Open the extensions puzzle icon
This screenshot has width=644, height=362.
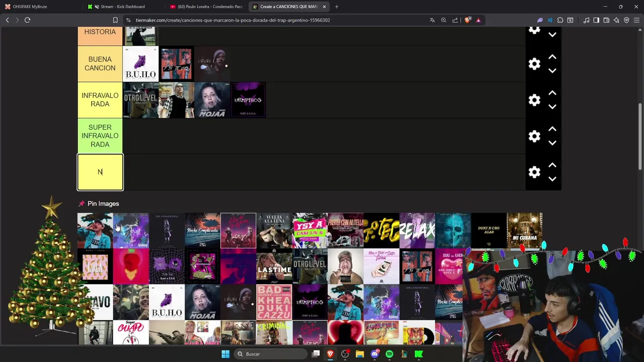pos(560,20)
